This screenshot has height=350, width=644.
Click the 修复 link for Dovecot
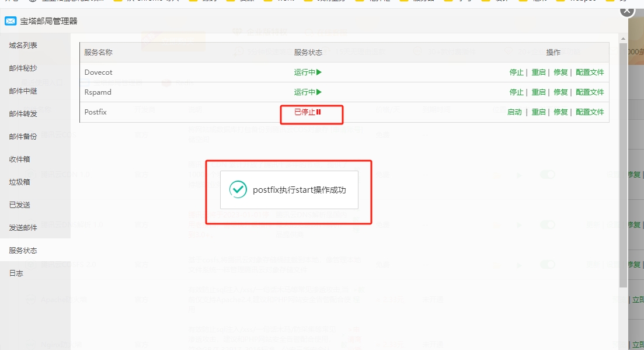coord(560,72)
